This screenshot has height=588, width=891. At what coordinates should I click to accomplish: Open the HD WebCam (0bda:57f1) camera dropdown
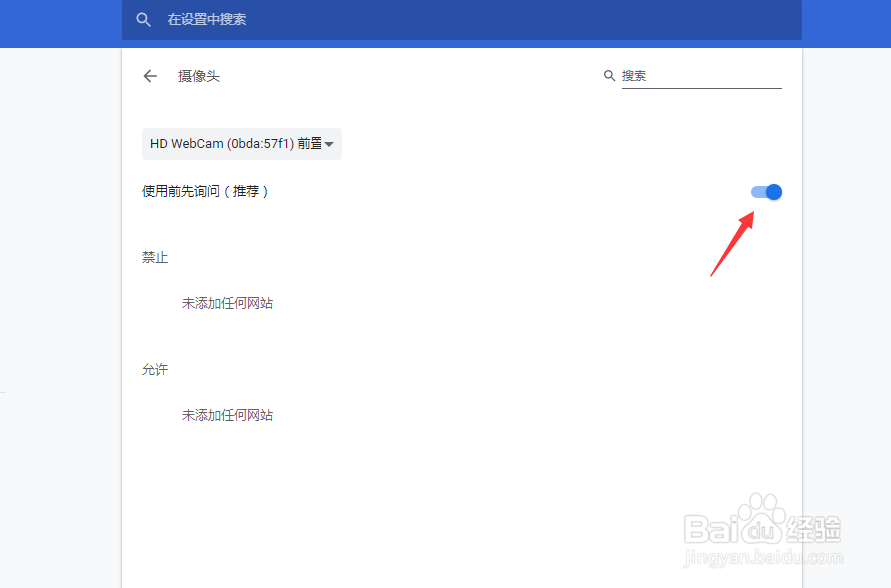coord(240,144)
